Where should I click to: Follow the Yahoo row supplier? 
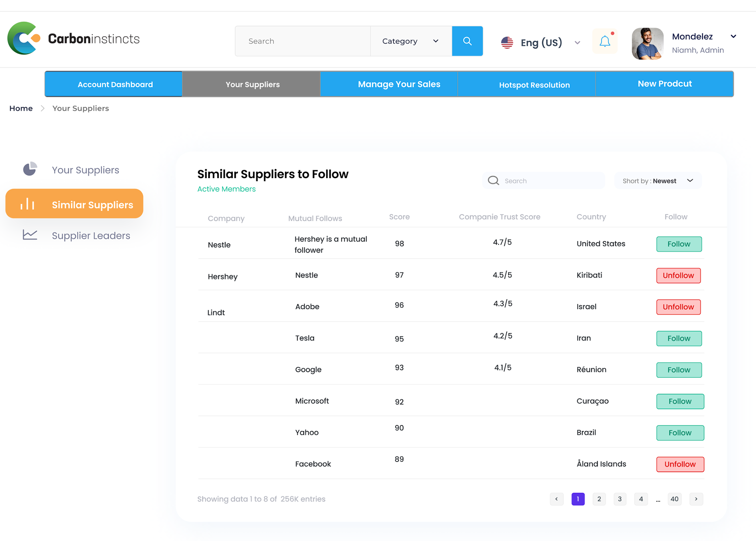tap(680, 433)
